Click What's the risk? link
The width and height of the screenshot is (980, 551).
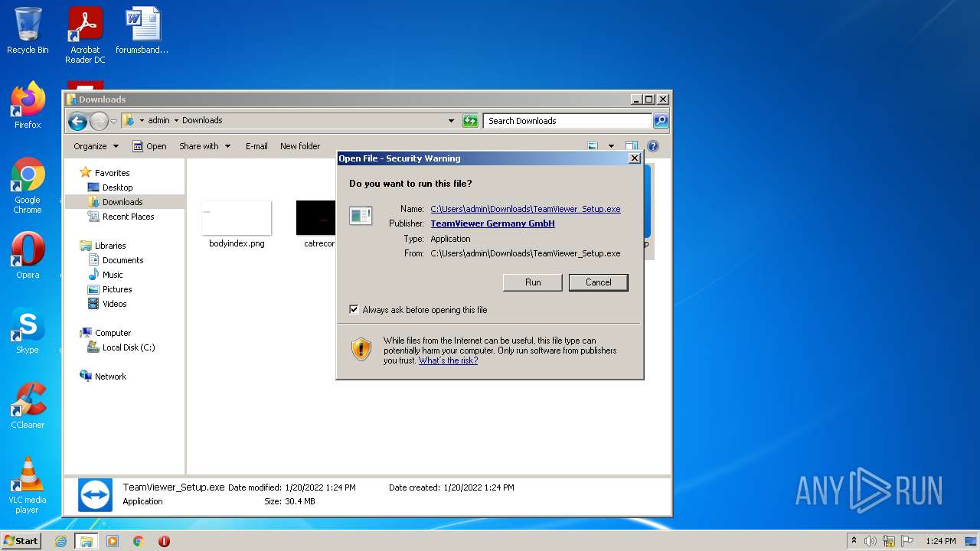[x=448, y=360]
